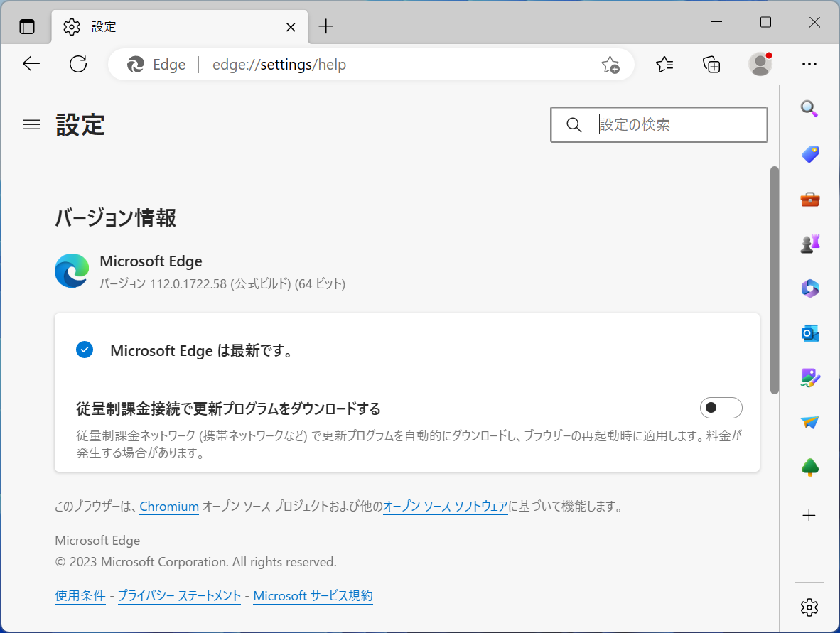840x633 pixels.
Task: Enable downloading updates over metered connections
Action: (721, 408)
